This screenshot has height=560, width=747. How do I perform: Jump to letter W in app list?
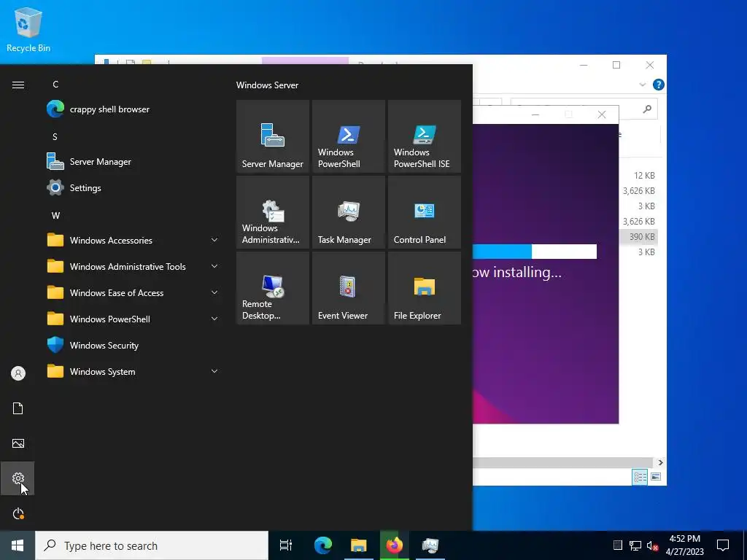[55, 215]
